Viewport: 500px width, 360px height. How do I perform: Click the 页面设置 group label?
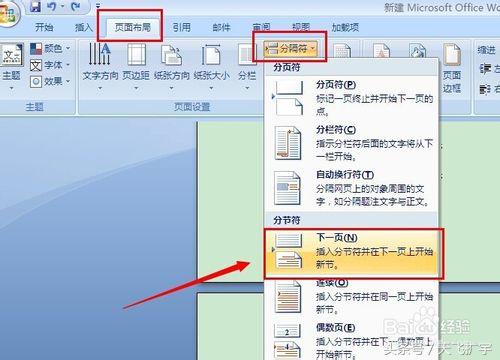click(x=192, y=107)
